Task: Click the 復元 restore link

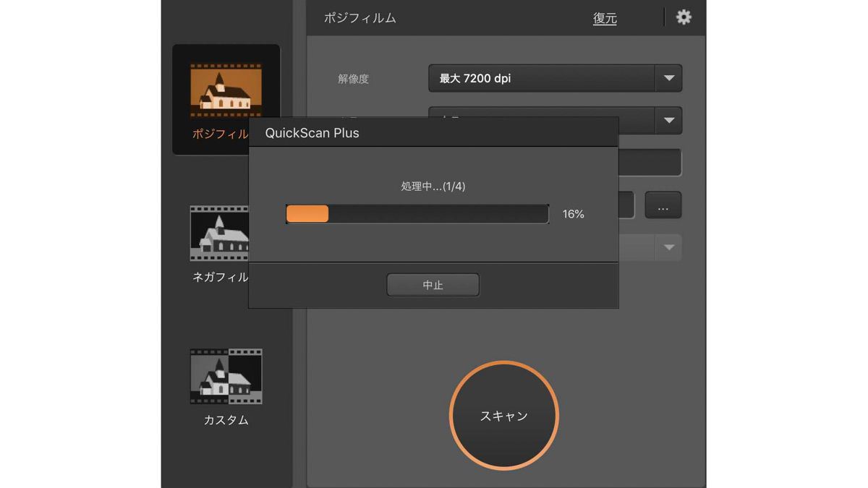Action: (604, 18)
